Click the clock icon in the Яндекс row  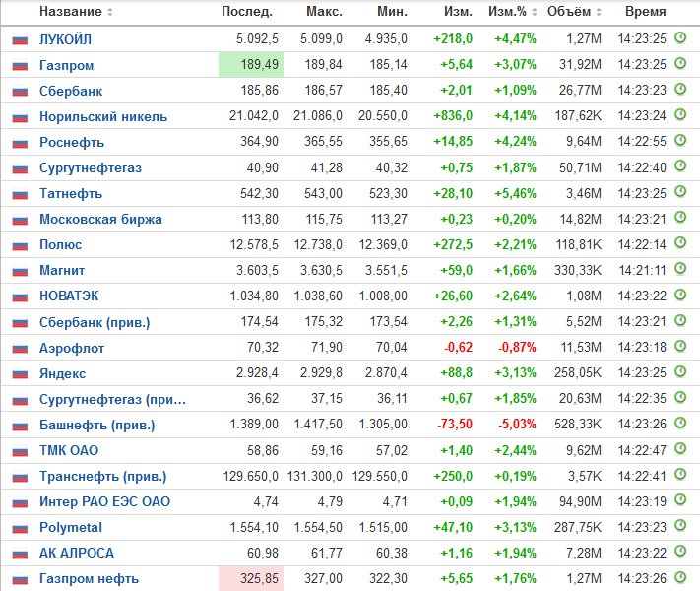point(680,371)
